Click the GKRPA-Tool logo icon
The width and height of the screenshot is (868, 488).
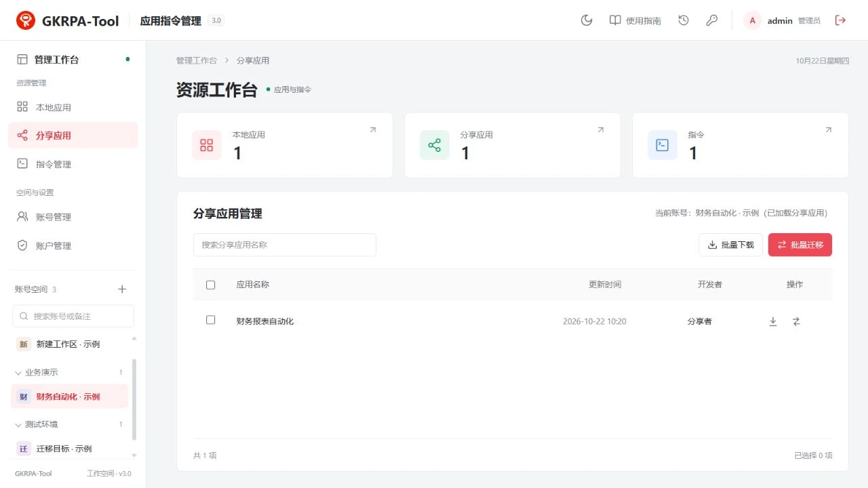tap(26, 20)
